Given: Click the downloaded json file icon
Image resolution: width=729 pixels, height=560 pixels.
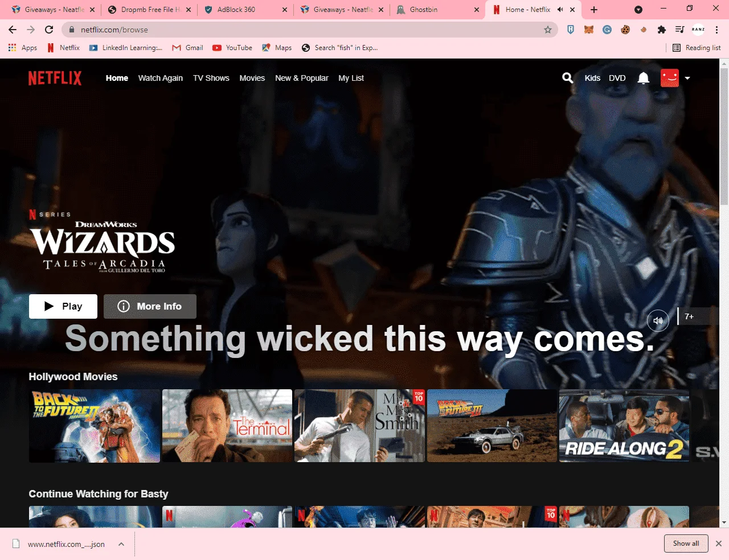Looking at the screenshot, I should [x=17, y=544].
